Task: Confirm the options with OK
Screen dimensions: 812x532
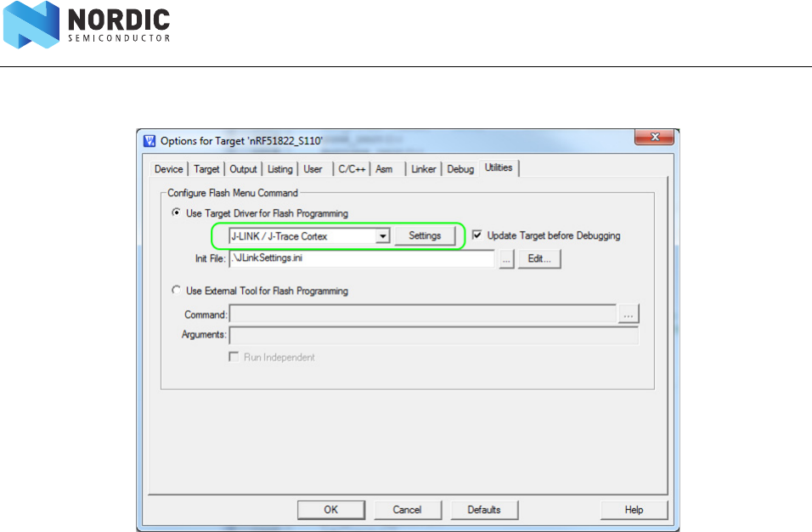Action: 331,510
